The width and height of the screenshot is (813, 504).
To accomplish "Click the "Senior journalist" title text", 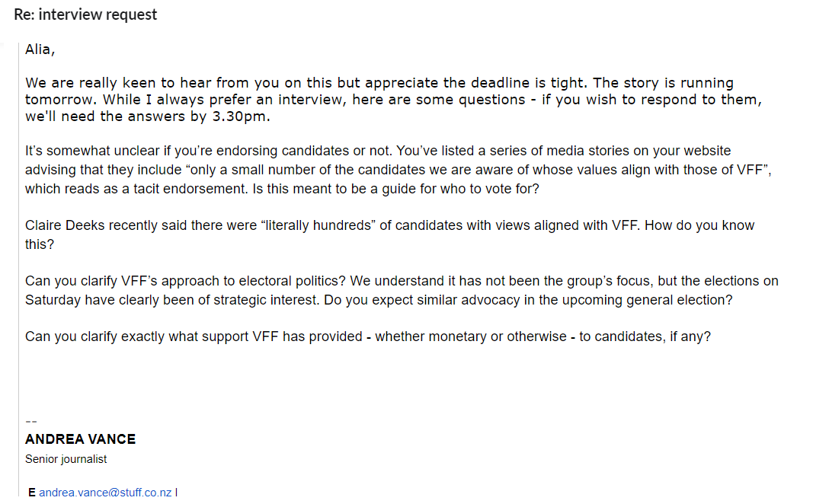I will coord(66,459).
